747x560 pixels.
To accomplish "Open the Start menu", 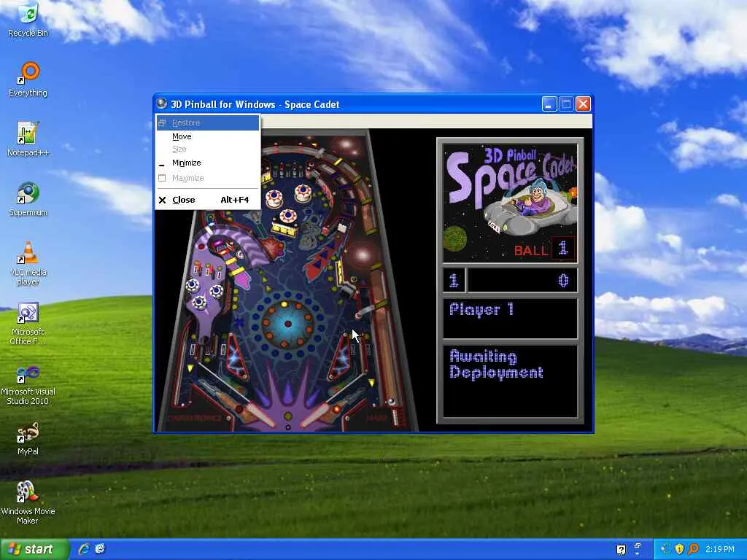I will 34,549.
